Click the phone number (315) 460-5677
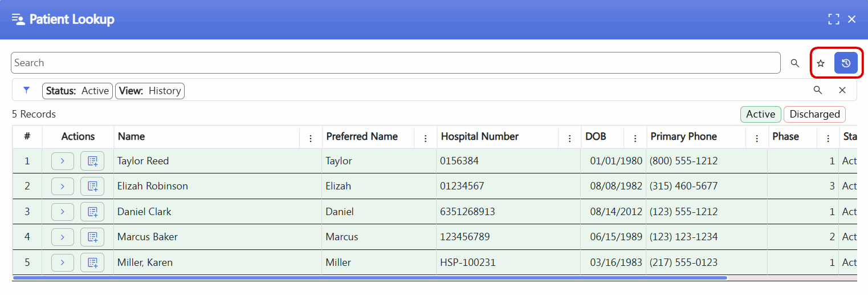Viewport: 868px width, 295px height. [683, 186]
